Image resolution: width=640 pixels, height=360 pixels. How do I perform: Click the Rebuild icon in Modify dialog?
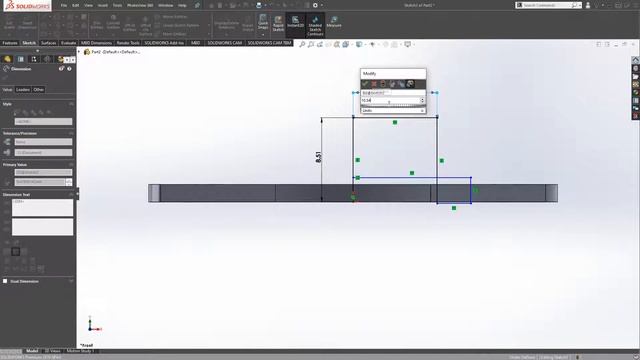click(x=383, y=84)
